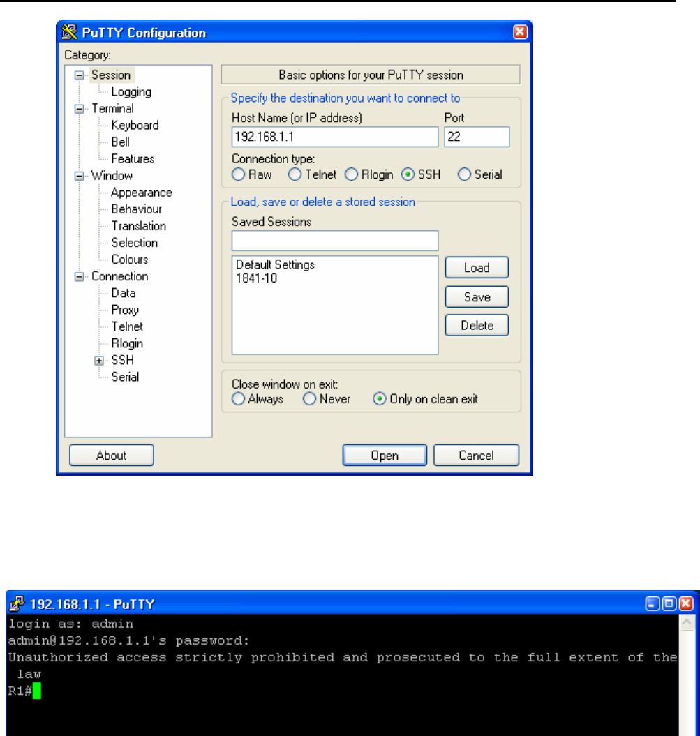Minimize the 192.168.1.1 PuTTY terminal window
Viewport: 700px width, 736px height.
coord(652,603)
